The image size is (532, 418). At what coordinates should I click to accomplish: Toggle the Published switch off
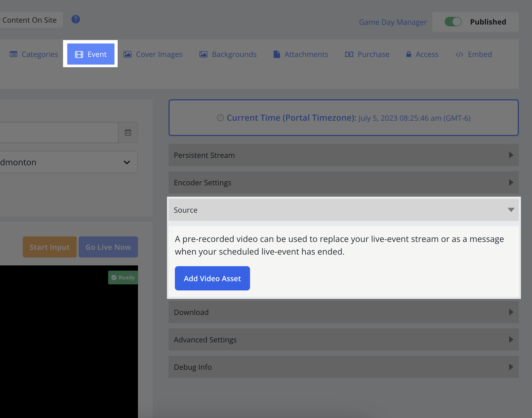[453, 22]
